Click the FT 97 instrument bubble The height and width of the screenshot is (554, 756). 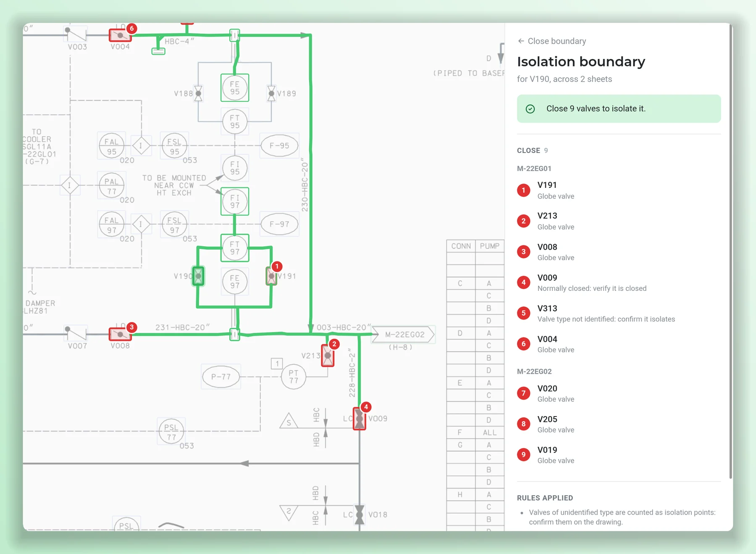[235, 248]
